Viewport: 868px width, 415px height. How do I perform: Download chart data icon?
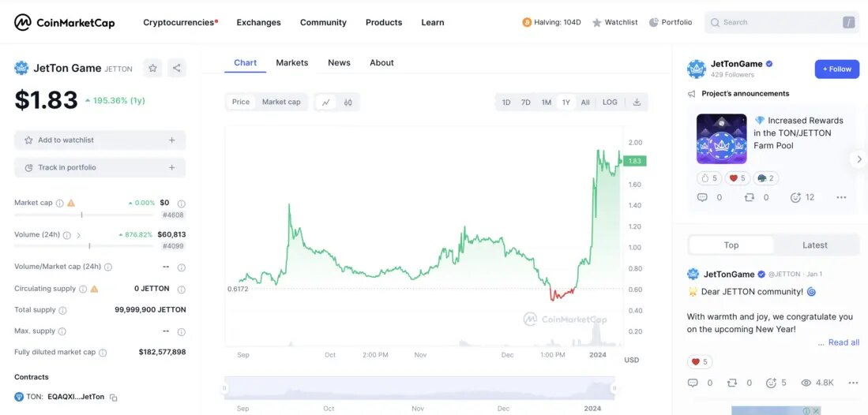(x=637, y=102)
